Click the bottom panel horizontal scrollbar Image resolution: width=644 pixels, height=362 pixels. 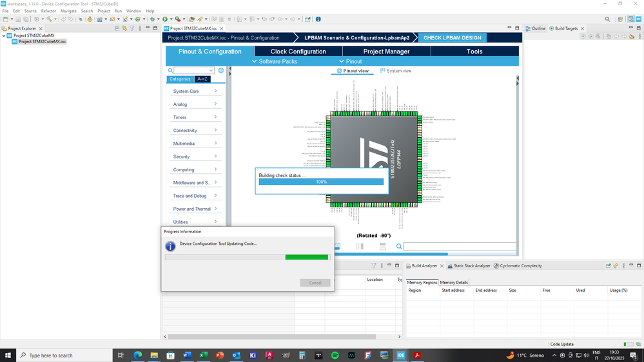click(271, 336)
